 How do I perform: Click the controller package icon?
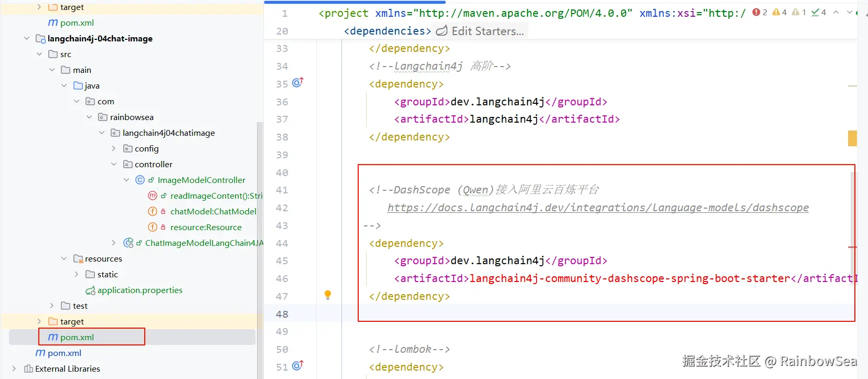coord(128,164)
